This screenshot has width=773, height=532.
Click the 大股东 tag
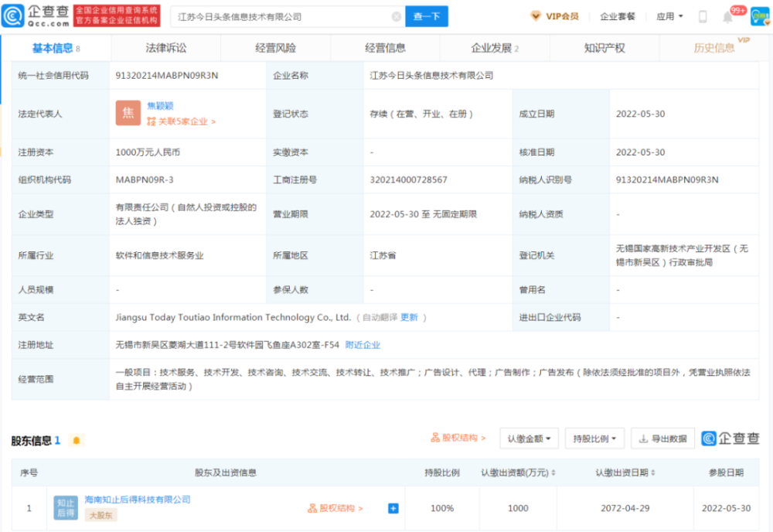pyautogui.click(x=100, y=515)
